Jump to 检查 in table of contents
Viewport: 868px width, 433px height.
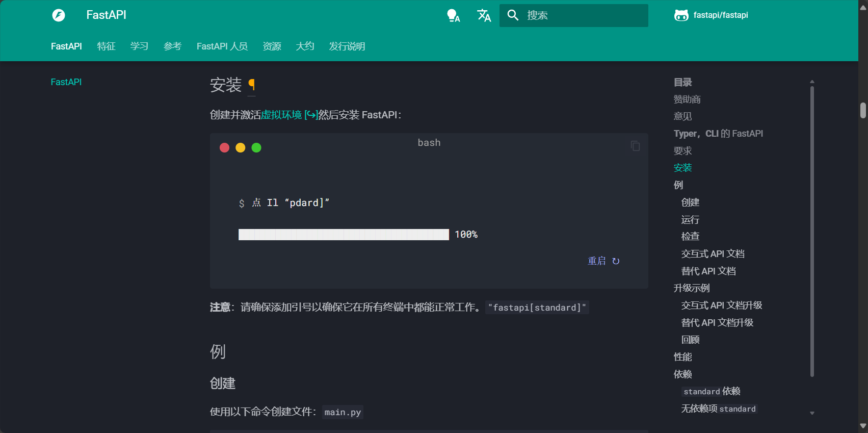(690, 237)
